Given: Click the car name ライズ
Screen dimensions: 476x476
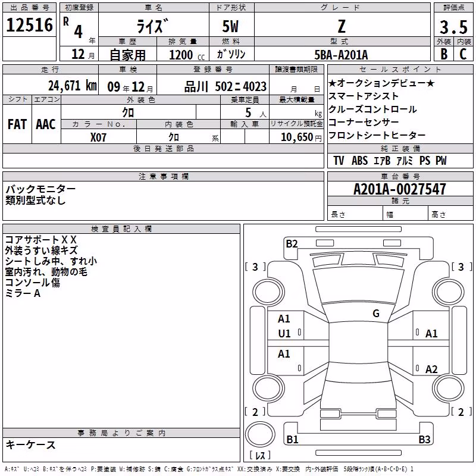Looking at the screenshot, I should (152, 26).
